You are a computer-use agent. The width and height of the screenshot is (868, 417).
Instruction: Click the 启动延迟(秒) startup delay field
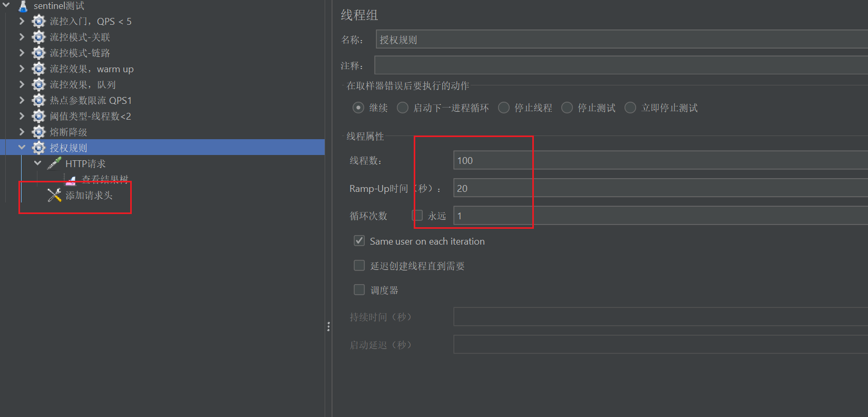tap(661, 345)
